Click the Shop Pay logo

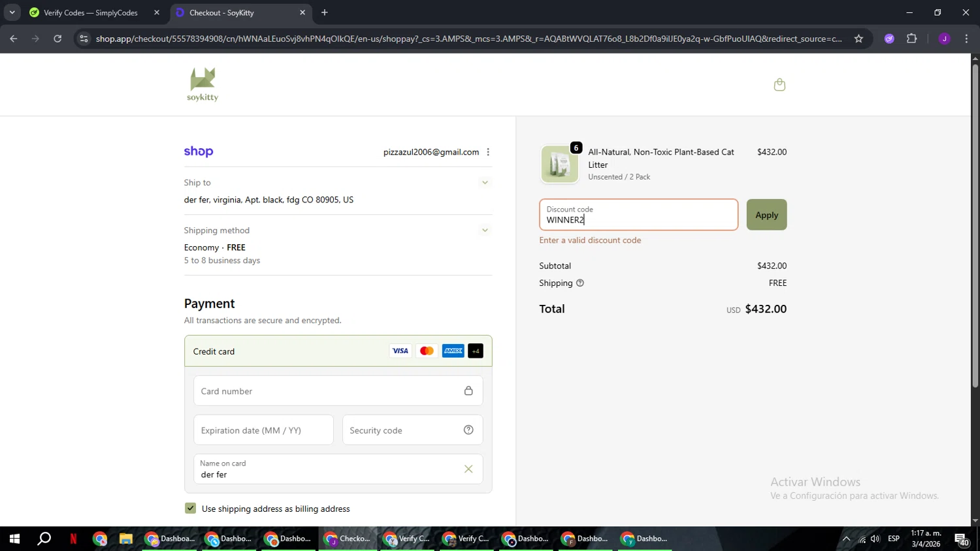[199, 151]
